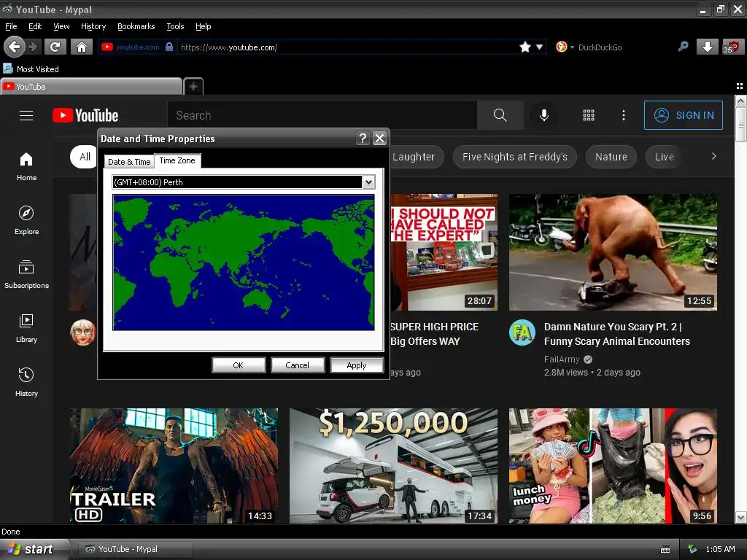Image resolution: width=747 pixels, height=560 pixels.
Task: Open the $1,250,000 motorhome video thumbnail
Action: (393, 466)
